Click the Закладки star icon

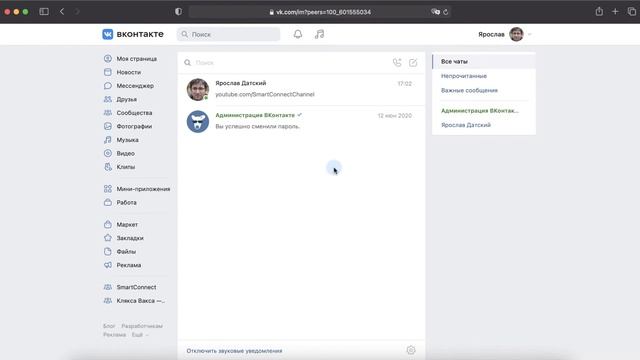(x=108, y=238)
